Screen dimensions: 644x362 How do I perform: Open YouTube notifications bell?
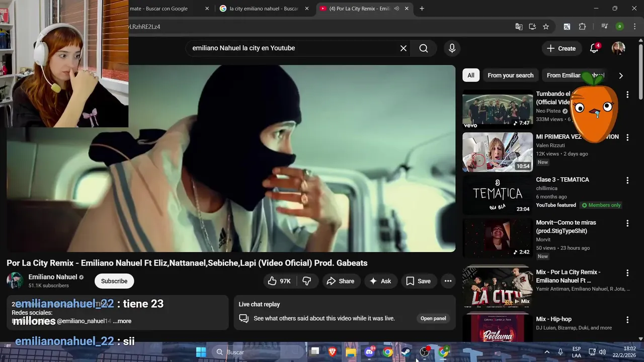point(594,48)
